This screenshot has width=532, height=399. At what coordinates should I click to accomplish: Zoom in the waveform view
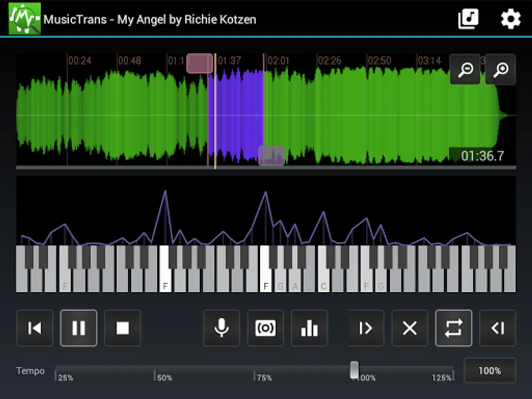click(x=501, y=69)
